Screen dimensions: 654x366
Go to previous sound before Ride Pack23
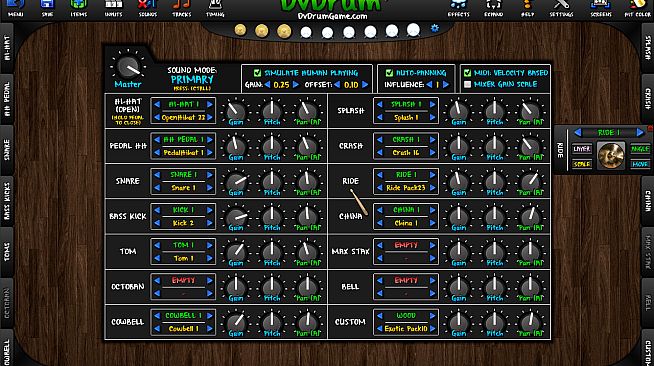point(380,188)
